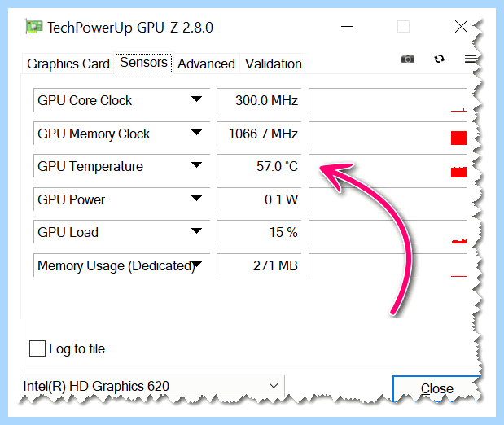Close the window with the X icon

[461, 26]
